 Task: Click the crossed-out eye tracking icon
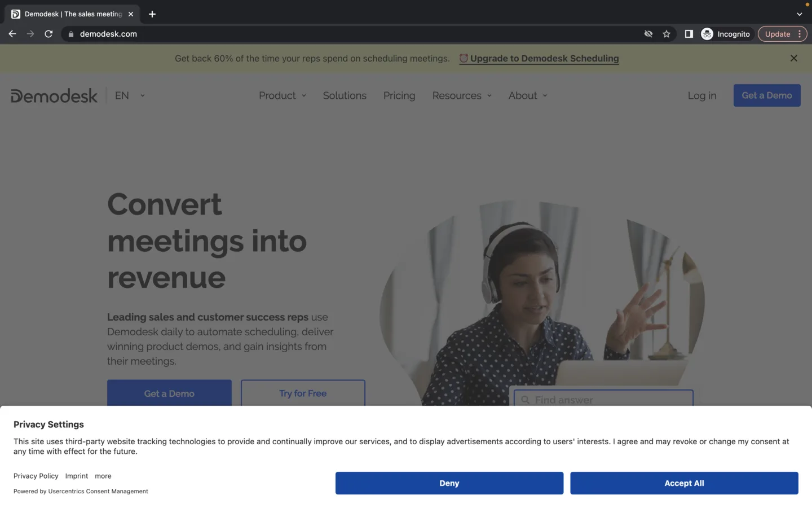pyautogui.click(x=648, y=34)
